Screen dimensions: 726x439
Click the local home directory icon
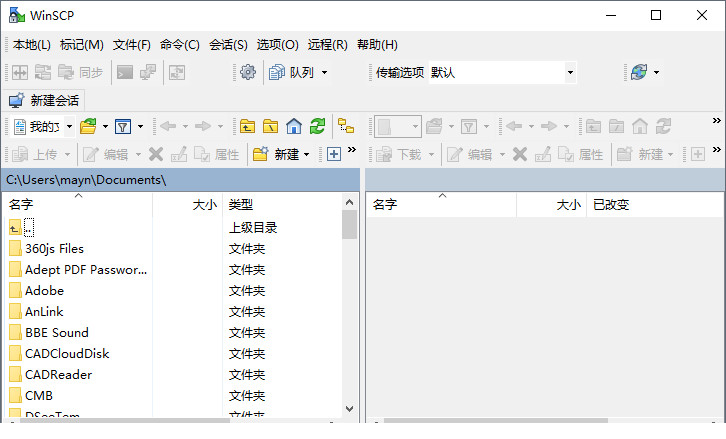(294, 126)
